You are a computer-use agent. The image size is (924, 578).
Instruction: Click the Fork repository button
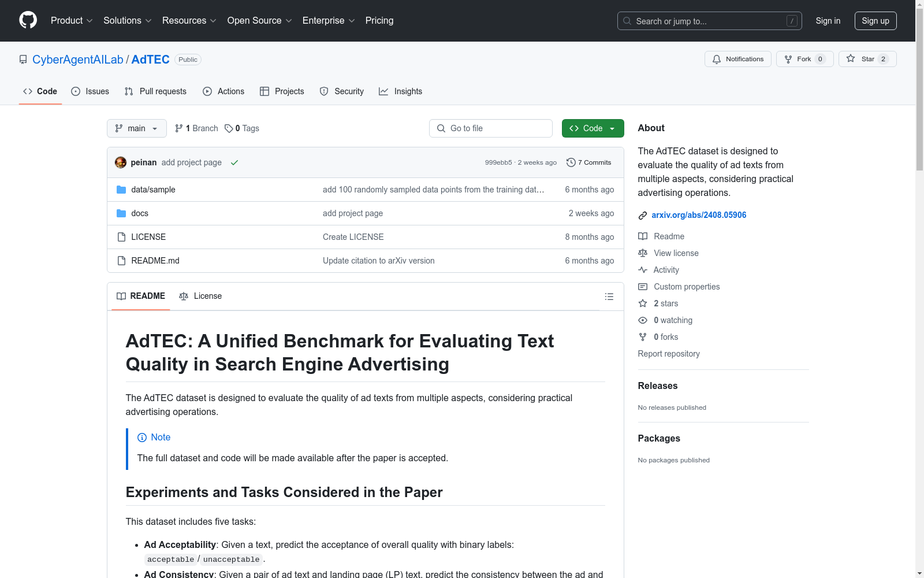pos(805,59)
